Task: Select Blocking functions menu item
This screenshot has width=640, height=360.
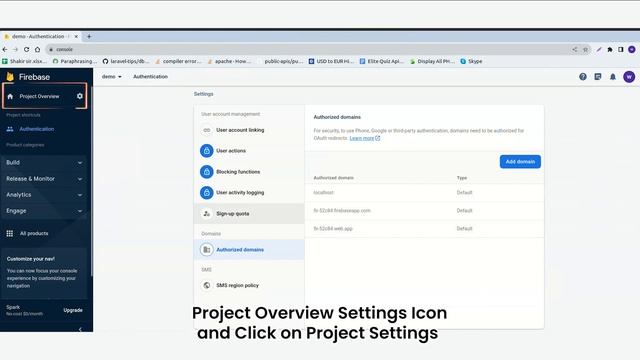Action: pos(249,172)
